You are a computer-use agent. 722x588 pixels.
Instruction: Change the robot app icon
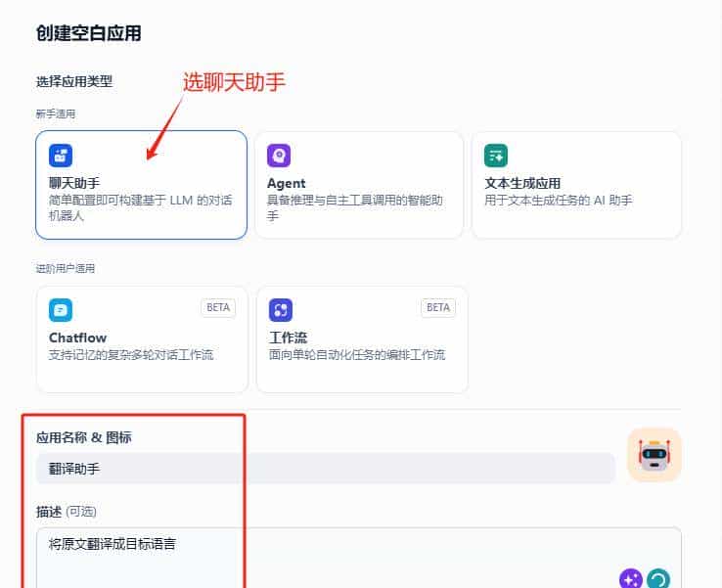pos(654,455)
